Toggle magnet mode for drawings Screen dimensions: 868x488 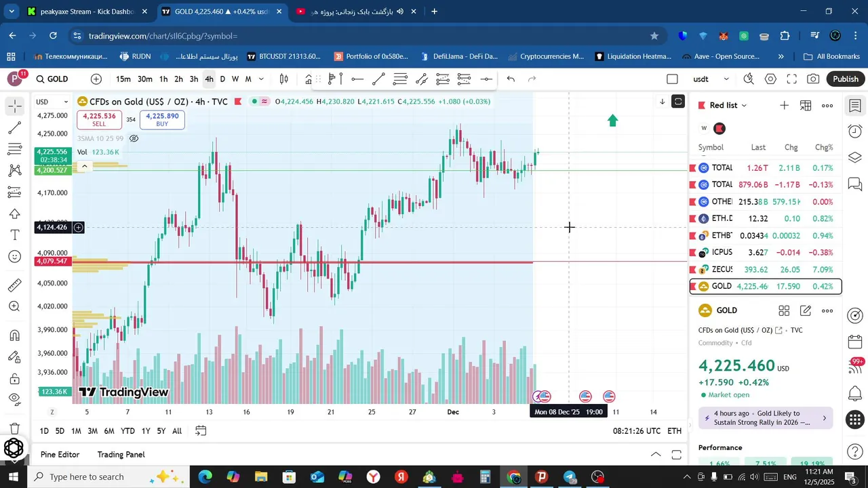click(x=15, y=335)
